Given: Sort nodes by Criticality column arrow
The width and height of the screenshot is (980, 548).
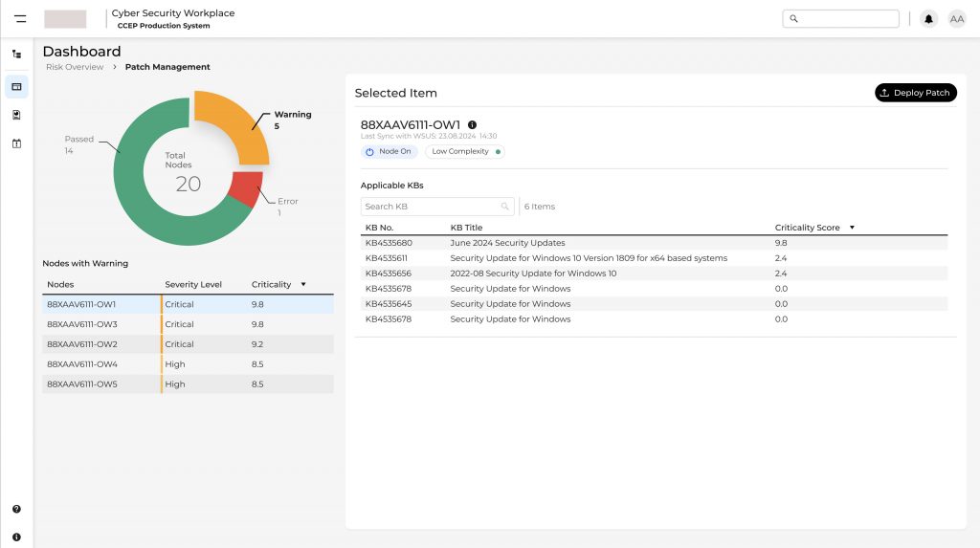Looking at the screenshot, I should coord(303,285).
